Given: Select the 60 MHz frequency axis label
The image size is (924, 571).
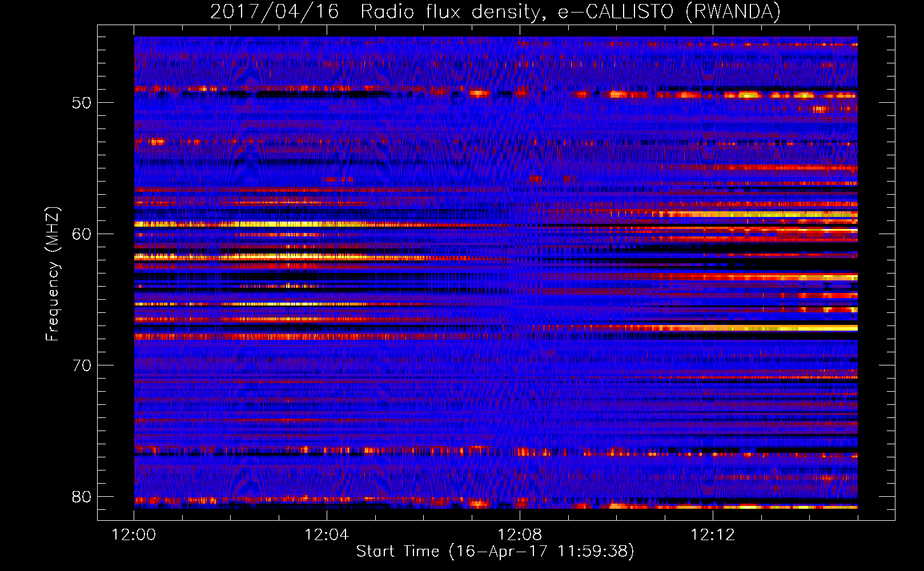Looking at the screenshot, I should pos(82,234).
